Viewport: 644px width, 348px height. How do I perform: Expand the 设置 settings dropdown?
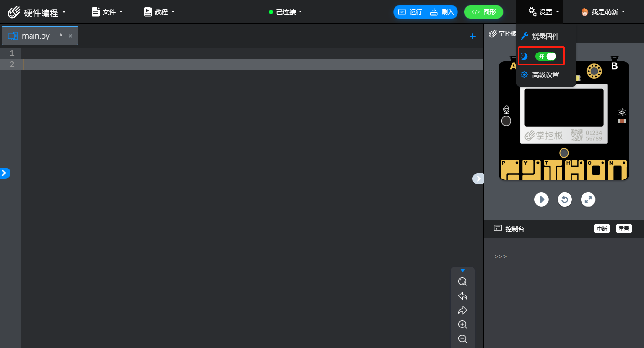pyautogui.click(x=543, y=12)
